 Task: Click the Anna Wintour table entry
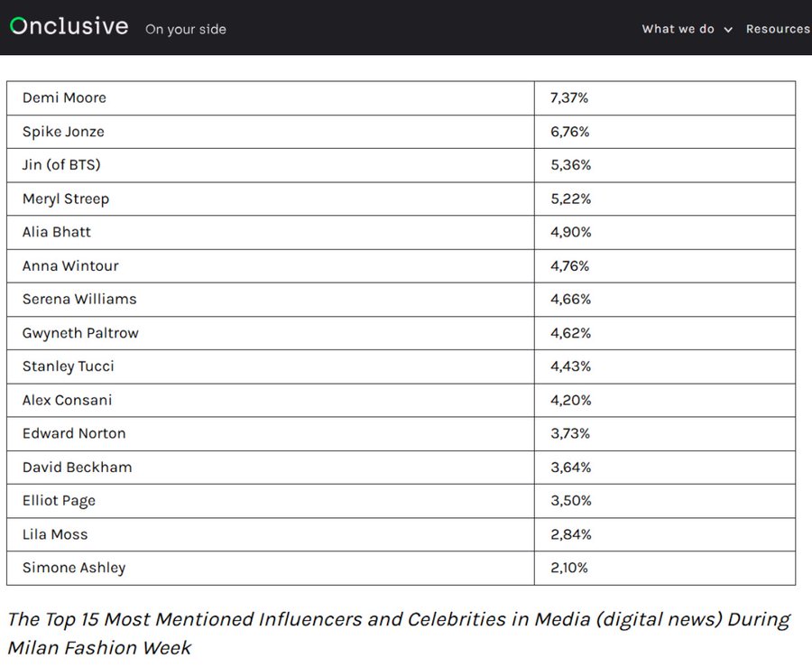click(70, 265)
